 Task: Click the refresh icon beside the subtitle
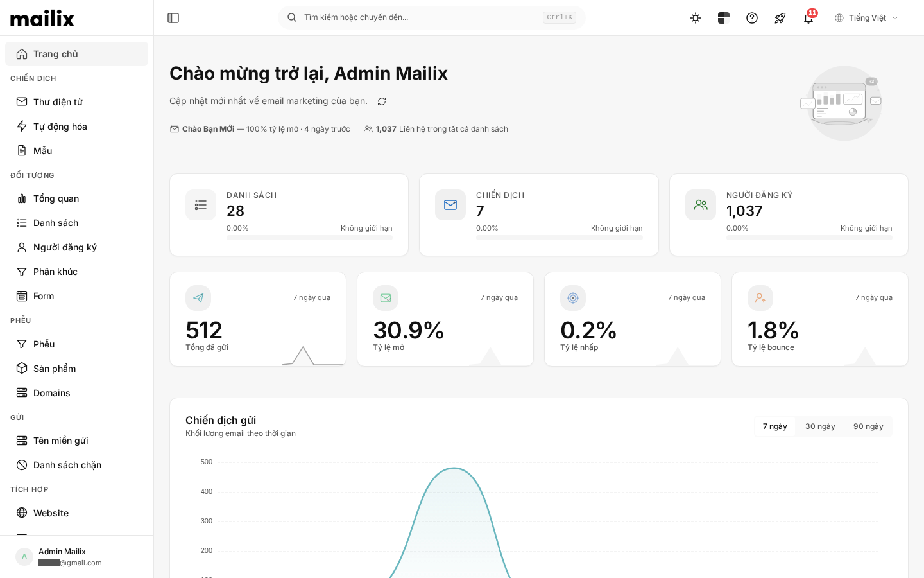click(x=382, y=101)
